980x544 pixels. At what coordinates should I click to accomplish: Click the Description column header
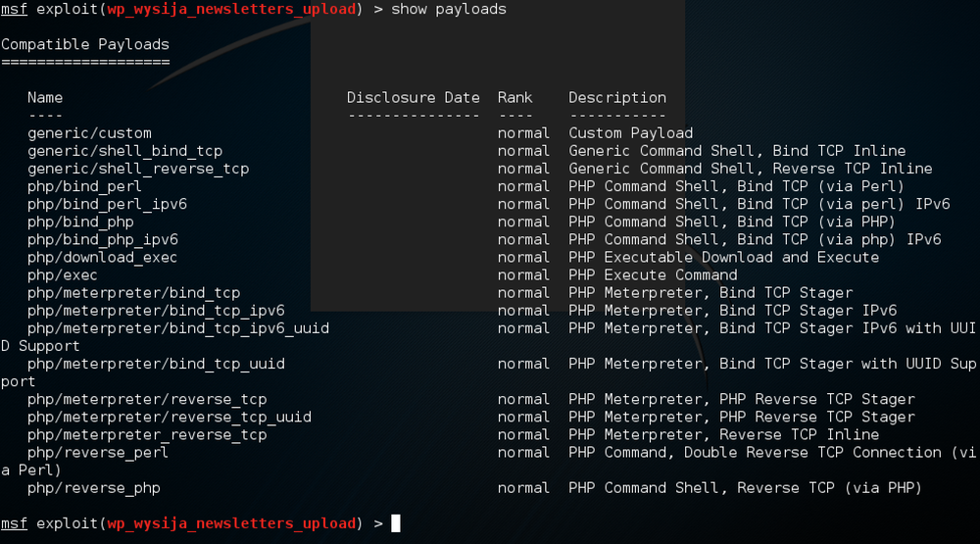(x=617, y=98)
